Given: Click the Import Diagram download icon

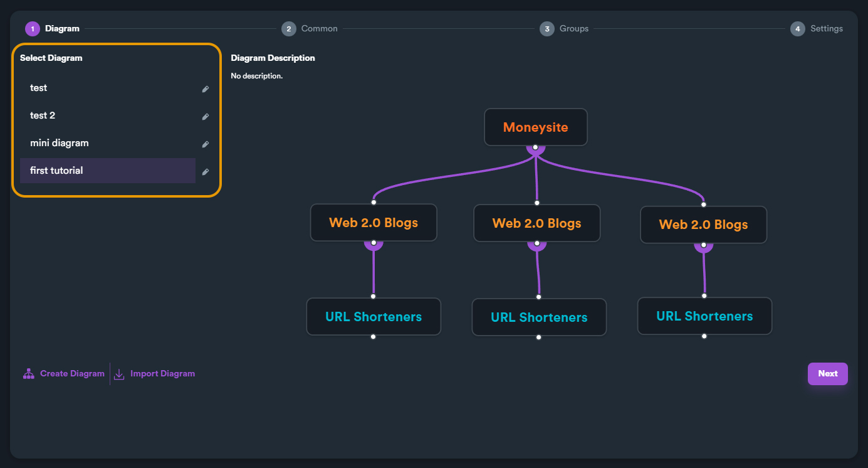Looking at the screenshot, I should [119, 374].
